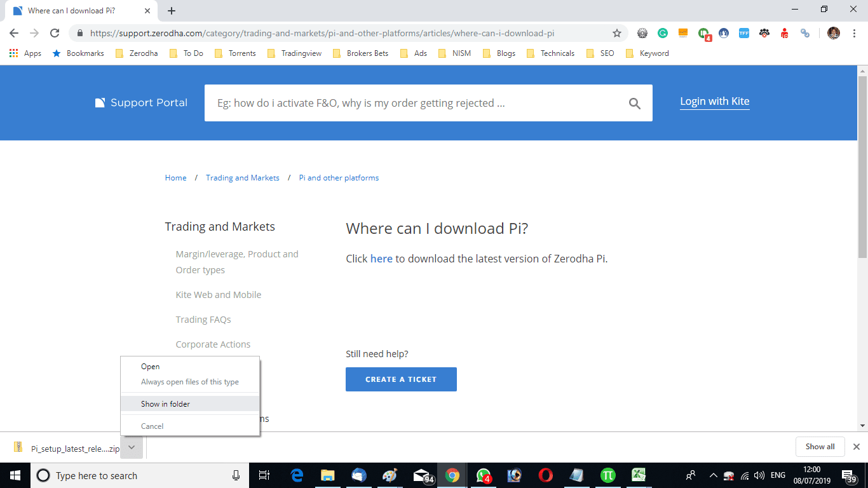Expand download item options arrow

coord(131,447)
